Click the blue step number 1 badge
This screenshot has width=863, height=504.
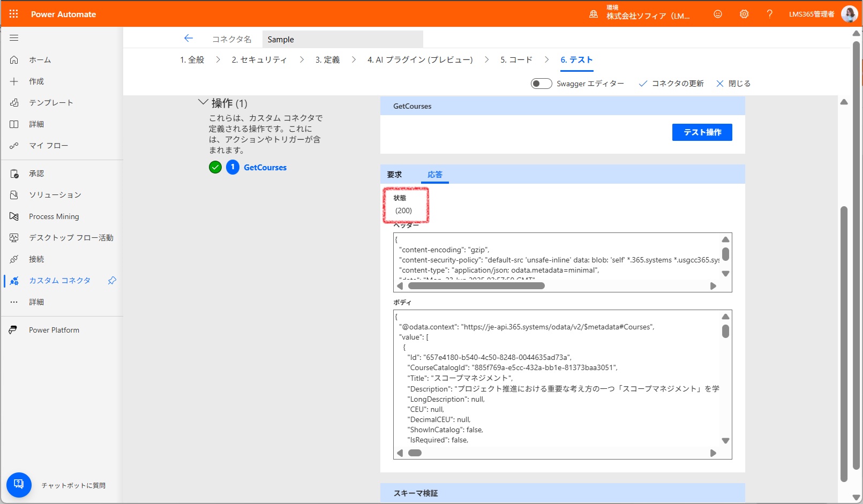pos(232,167)
